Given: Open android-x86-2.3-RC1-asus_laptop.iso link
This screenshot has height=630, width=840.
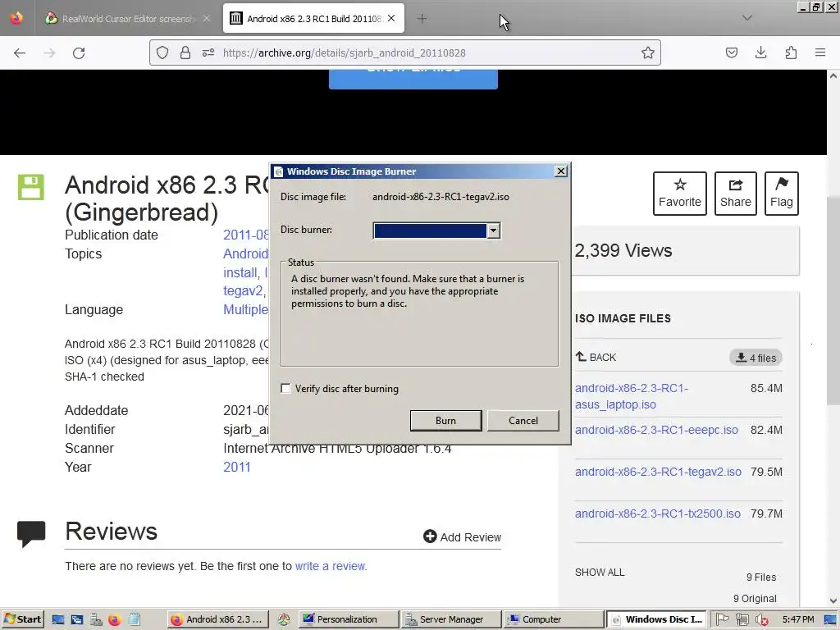Looking at the screenshot, I should pyautogui.click(x=631, y=396).
